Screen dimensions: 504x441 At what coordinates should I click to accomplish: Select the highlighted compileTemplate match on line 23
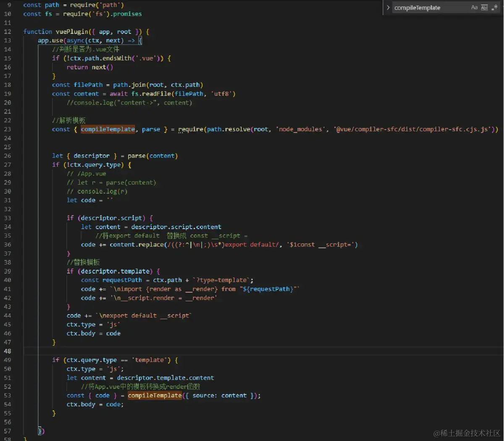108,129
